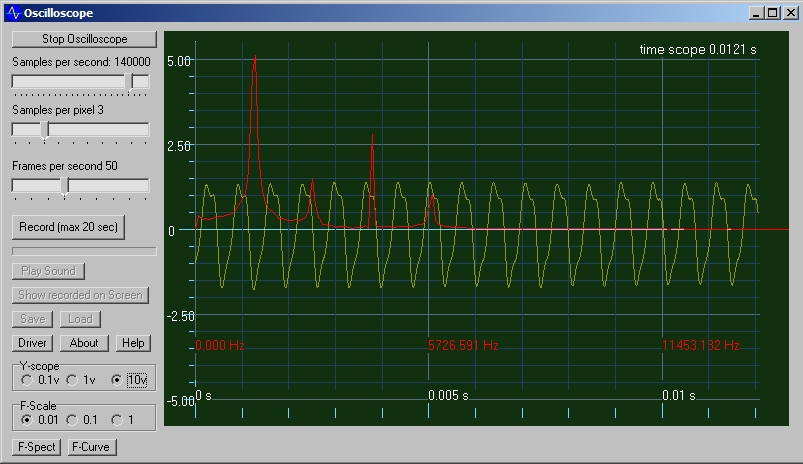Click the Oscilloscope title bar app icon
This screenshot has width=803, height=464.
click(14, 13)
